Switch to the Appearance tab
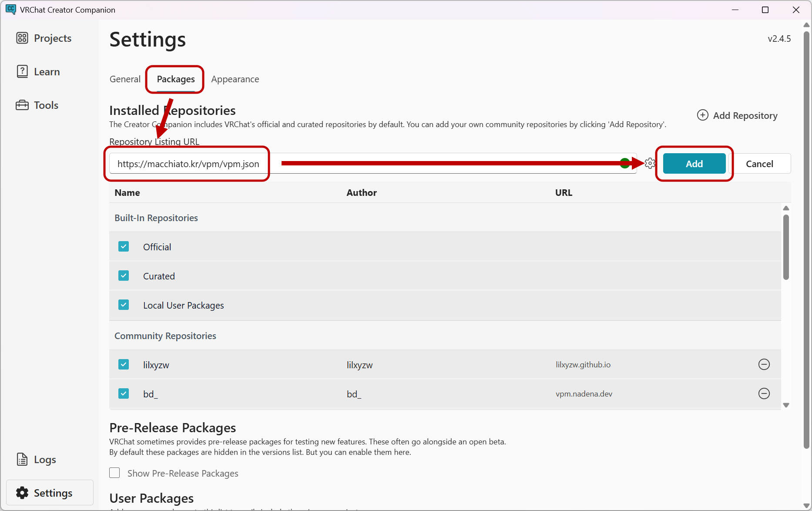The height and width of the screenshot is (511, 812). pyautogui.click(x=235, y=79)
